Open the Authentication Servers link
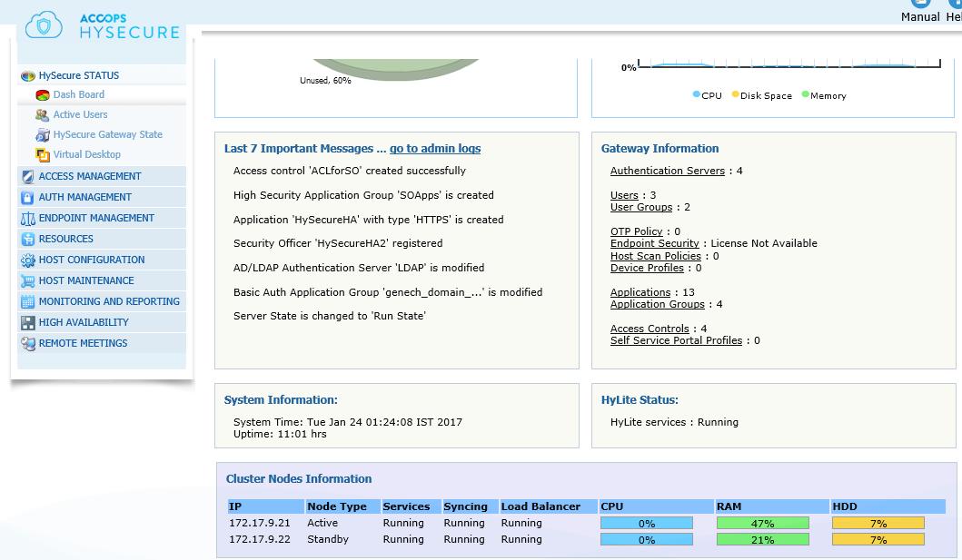The height and width of the screenshot is (560, 962). click(668, 171)
